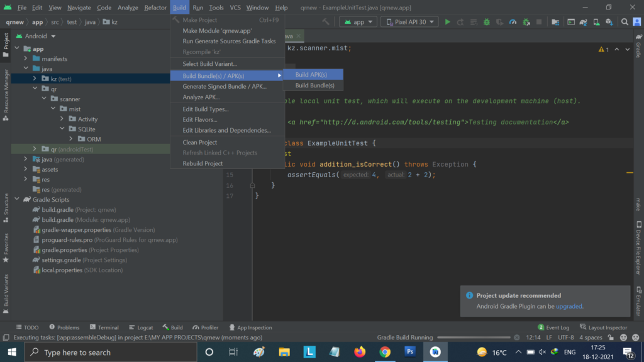Screen dimensions: 644x362
Task: Toggle the Favorites tool window side tab
Action: [6, 248]
